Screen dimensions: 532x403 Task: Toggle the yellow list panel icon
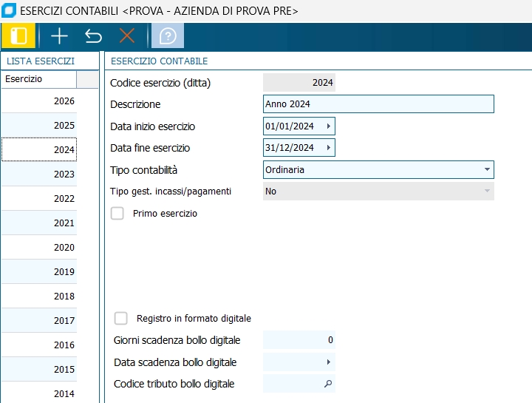click(18, 35)
